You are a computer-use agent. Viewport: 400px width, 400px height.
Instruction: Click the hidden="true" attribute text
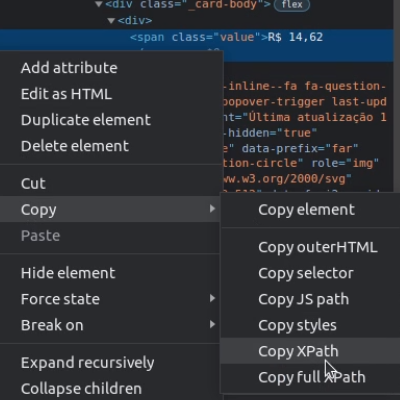272,133
